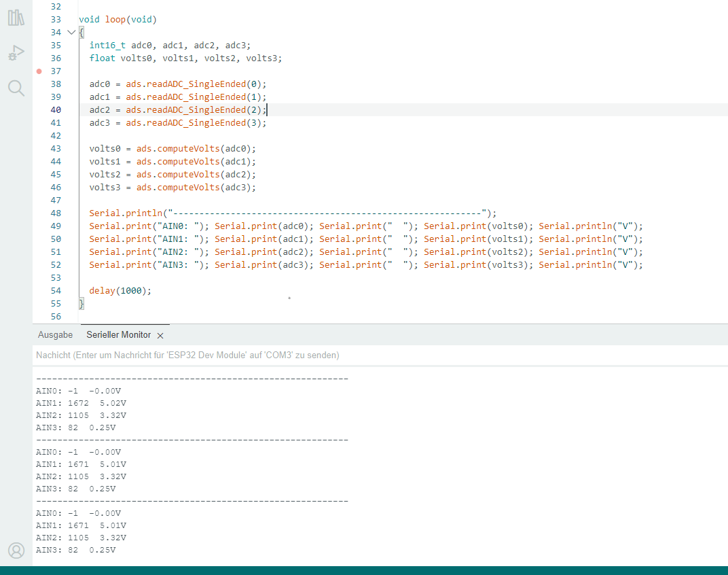Viewport: 728px width, 575px height.
Task: Open the Library Manager sidebar icon
Action: (16, 18)
